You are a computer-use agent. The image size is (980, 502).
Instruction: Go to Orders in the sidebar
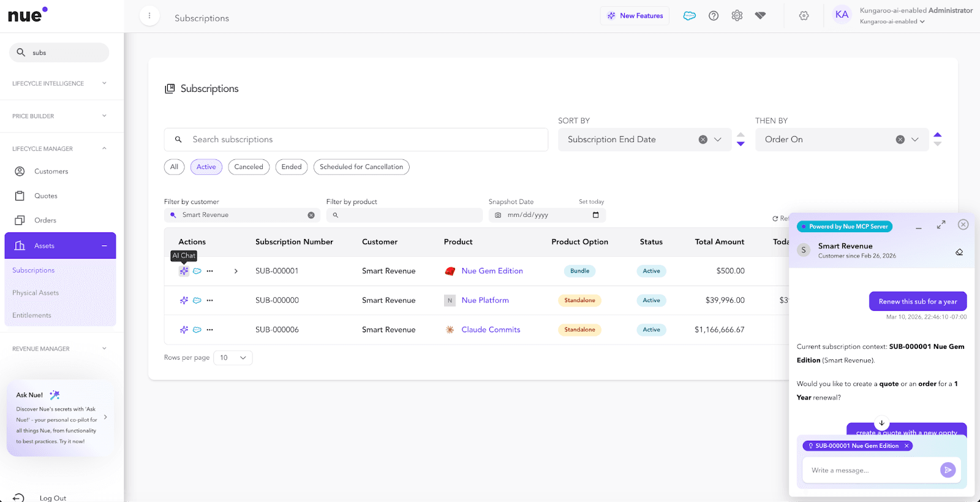45,221
